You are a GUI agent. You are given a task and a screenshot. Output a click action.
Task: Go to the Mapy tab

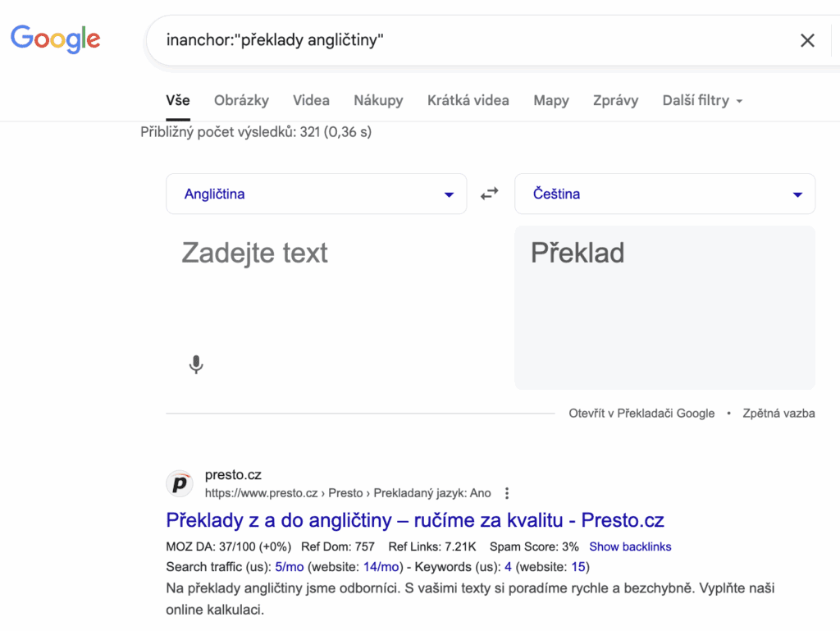click(551, 101)
